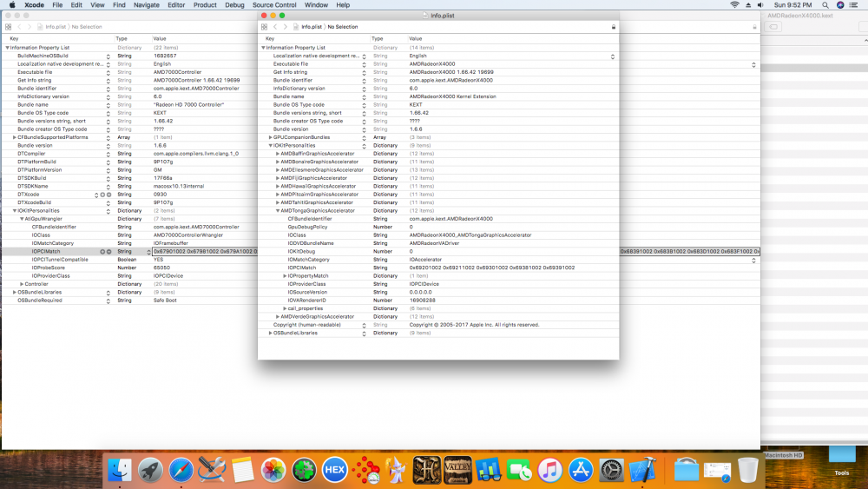Click the Wi-Fi status icon
Viewport: 868px width, 489px height.
tap(734, 5)
